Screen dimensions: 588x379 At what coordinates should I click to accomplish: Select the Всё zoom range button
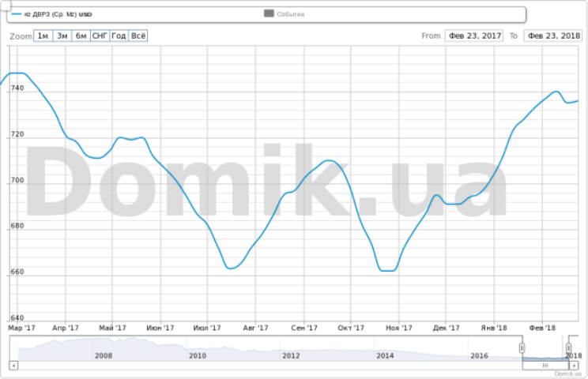tap(138, 36)
